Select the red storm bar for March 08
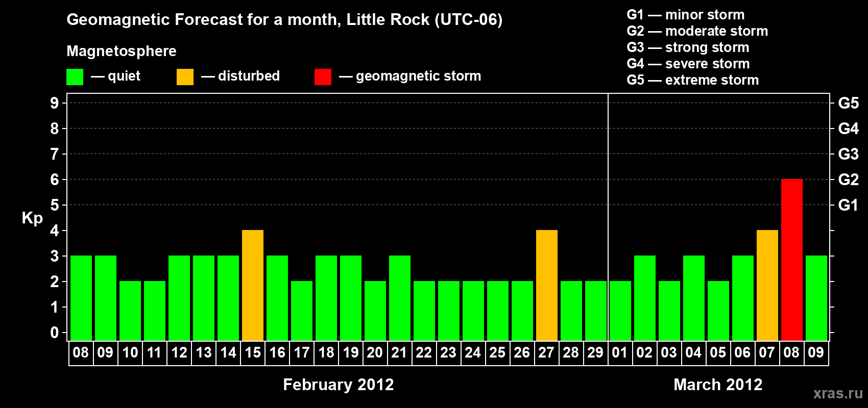 [x=791, y=260]
